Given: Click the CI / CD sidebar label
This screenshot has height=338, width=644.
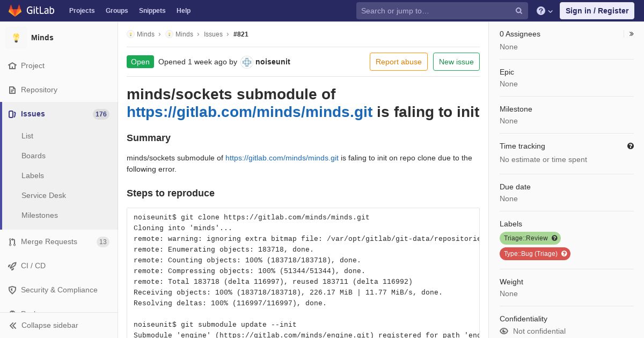Looking at the screenshot, I should pyautogui.click(x=33, y=266).
